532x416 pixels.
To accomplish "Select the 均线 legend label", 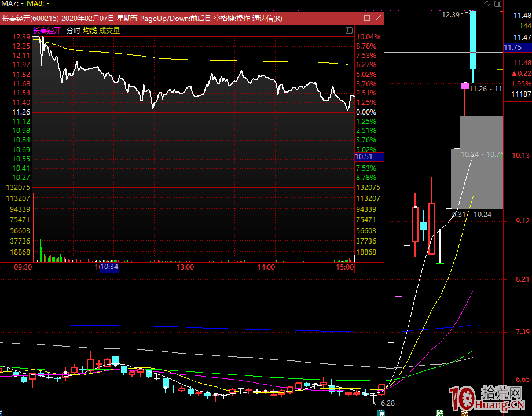I will (x=90, y=31).
